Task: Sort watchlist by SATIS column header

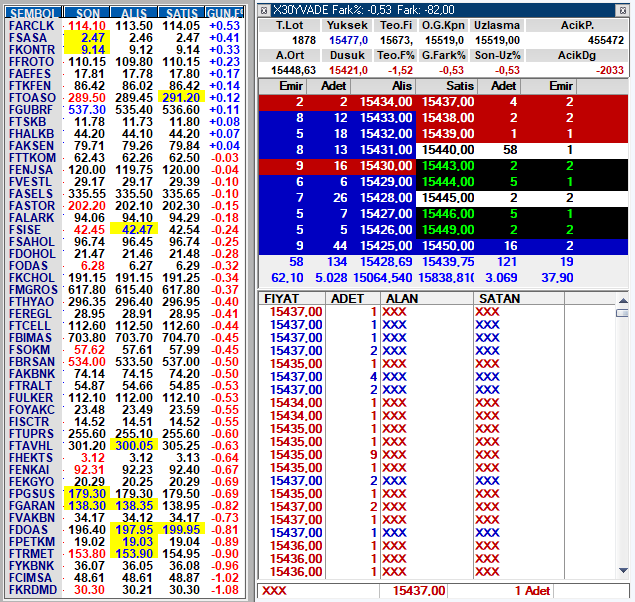Action: (x=181, y=13)
